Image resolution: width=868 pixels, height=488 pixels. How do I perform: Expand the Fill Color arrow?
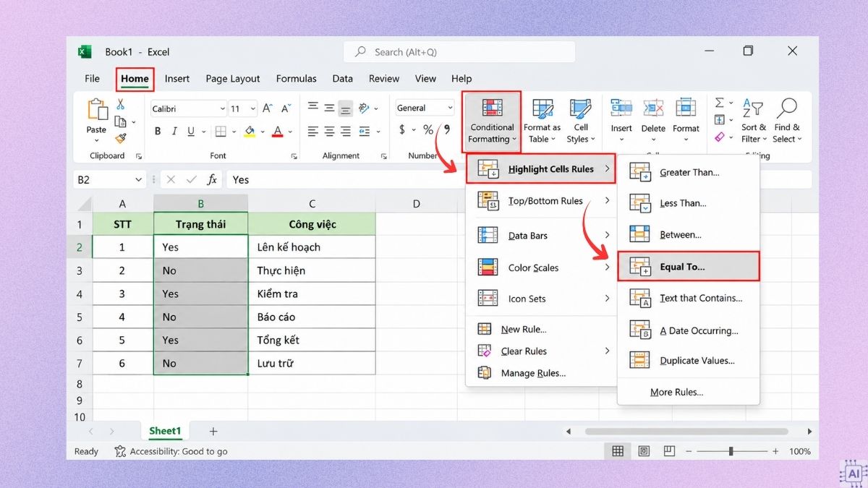pos(261,132)
